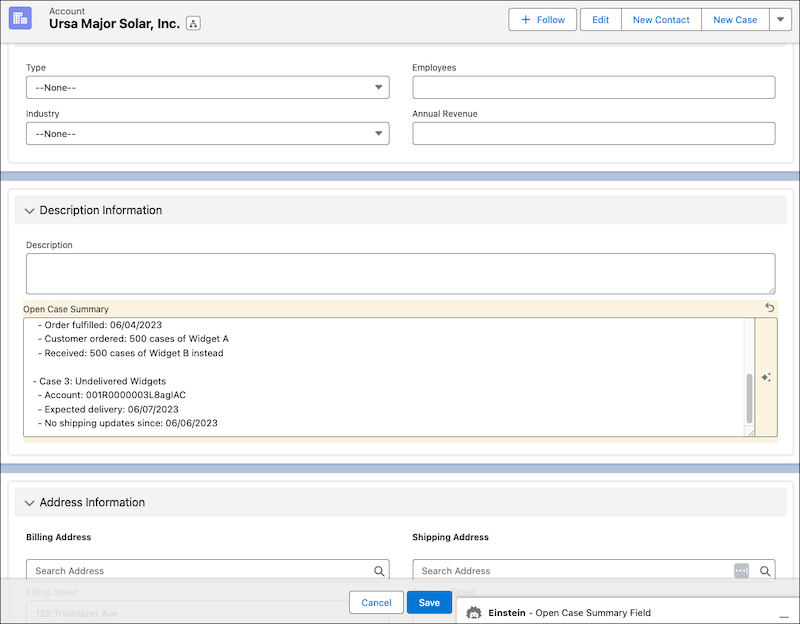Collapse the Address Information section
Viewport: 800px width, 624px height.
[30, 503]
